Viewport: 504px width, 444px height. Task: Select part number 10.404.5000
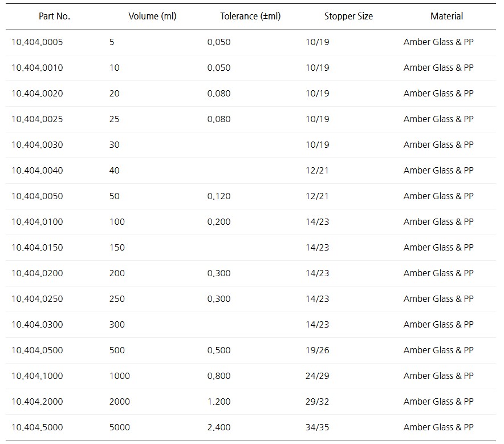point(37,427)
